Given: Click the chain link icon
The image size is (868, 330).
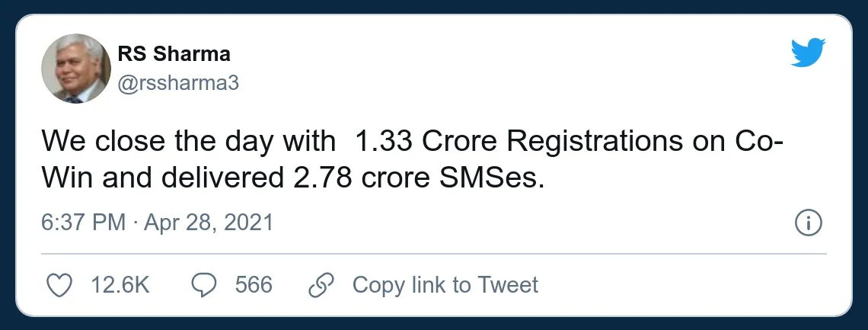Looking at the screenshot, I should (x=321, y=285).
